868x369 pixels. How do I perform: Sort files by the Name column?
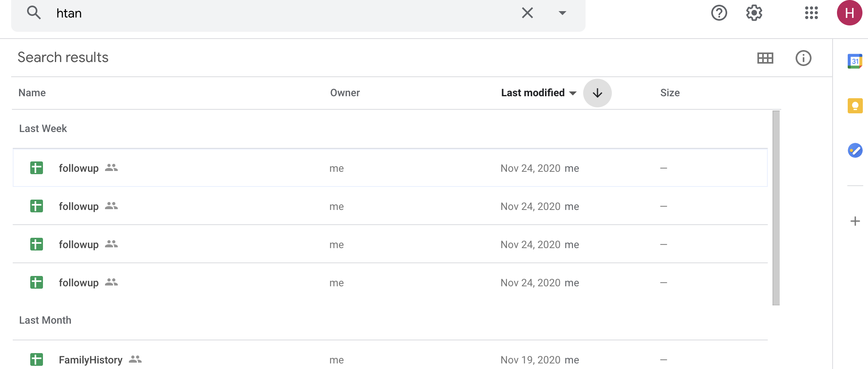click(x=32, y=92)
